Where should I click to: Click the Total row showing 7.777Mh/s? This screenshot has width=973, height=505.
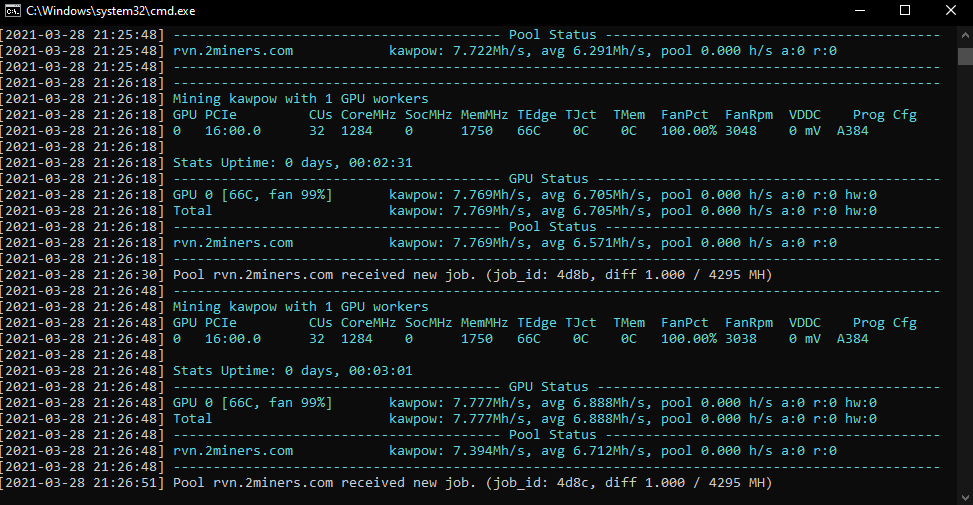click(193, 419)
